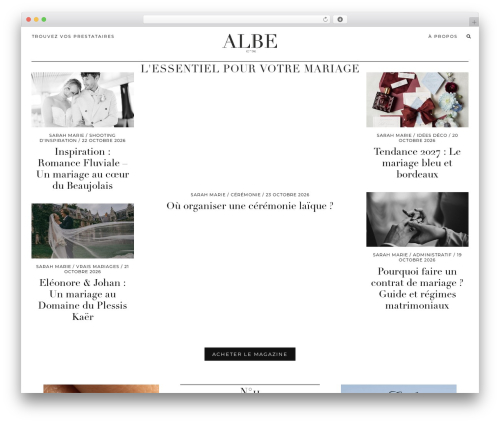The height and width of the screenshot is (423, 500).
Task: Click the macOS green maximize dot
Action: tap(44, 20)
